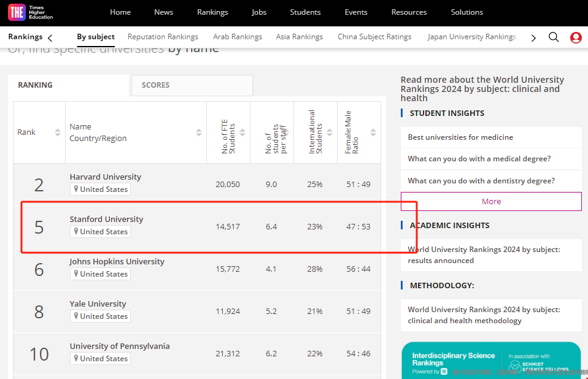Sort by No. of FTE Students arrows
Viewport: 588px width, 379px height.
(242, 132)
